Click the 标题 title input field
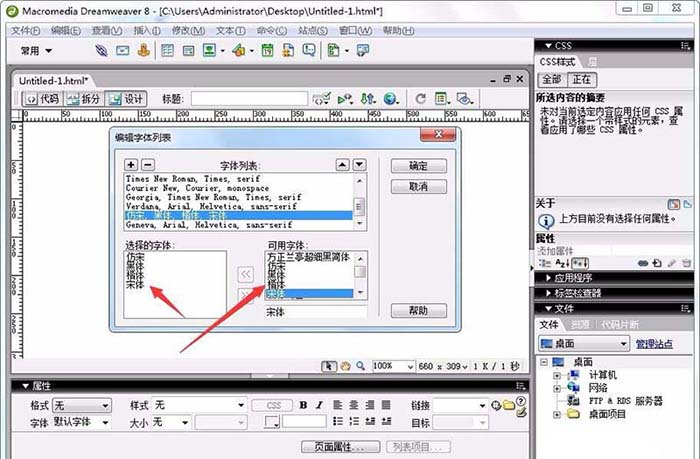The image size is (700, 459). click(x=249, y=99)
